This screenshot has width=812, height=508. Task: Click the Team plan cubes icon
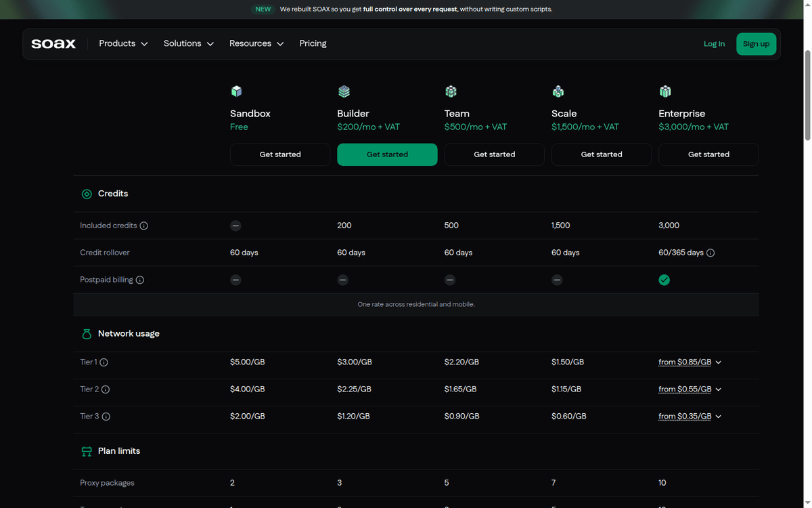point(451,91)
